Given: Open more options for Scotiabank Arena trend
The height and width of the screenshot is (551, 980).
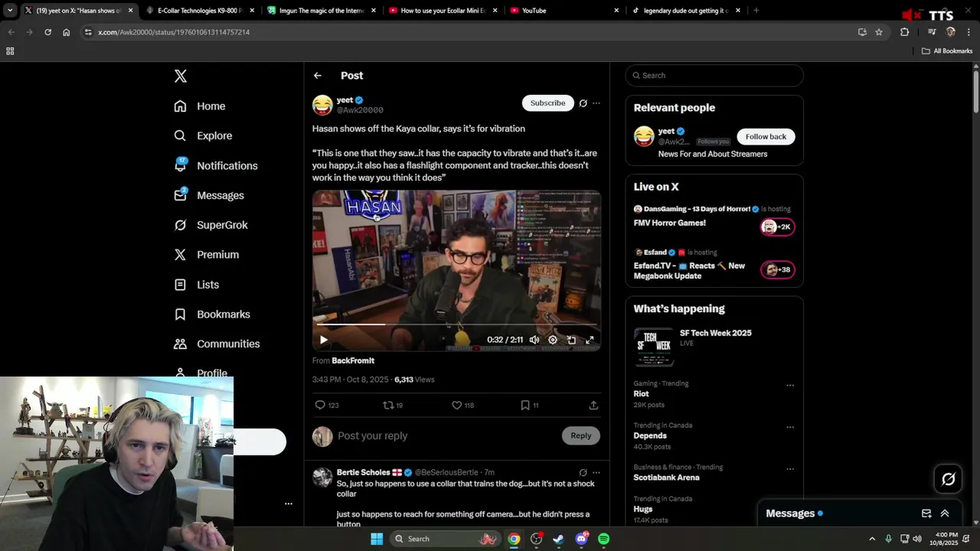Looking at the screenshot, I should pos(790,469).
